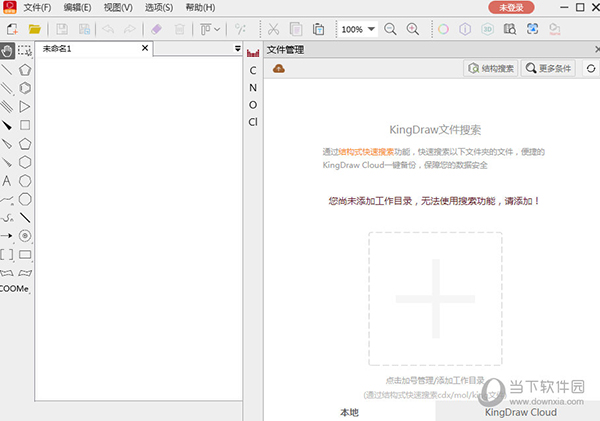The height and width of the screenshot is (421, 600).
Task: Select the purple eraser tool
Action: tap(157, 29)
